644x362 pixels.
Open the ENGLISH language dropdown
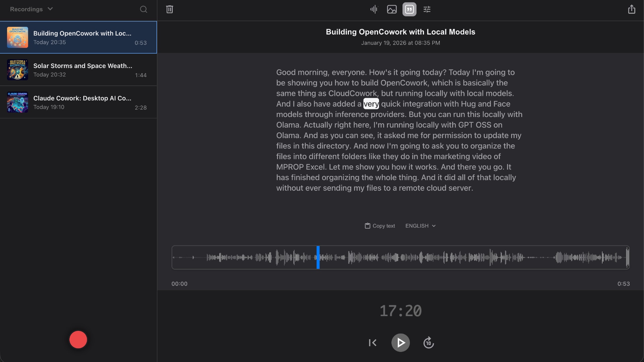click(x=420, y=226)
